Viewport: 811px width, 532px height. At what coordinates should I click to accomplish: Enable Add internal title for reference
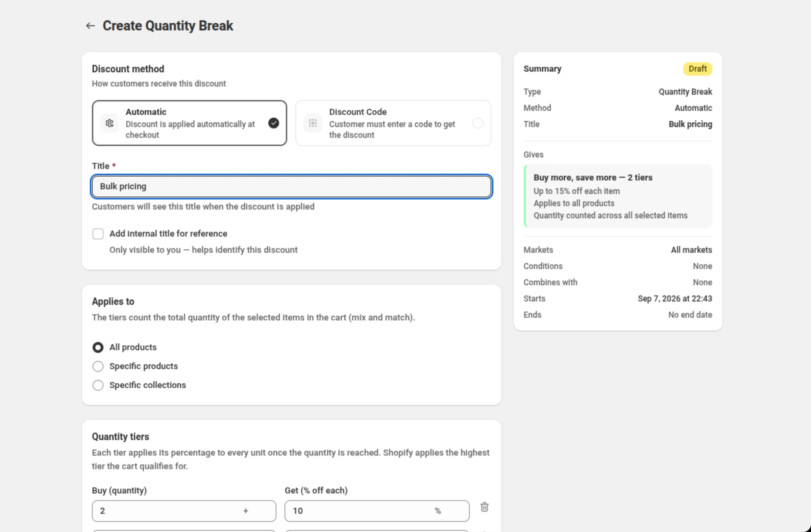point(98,234)
